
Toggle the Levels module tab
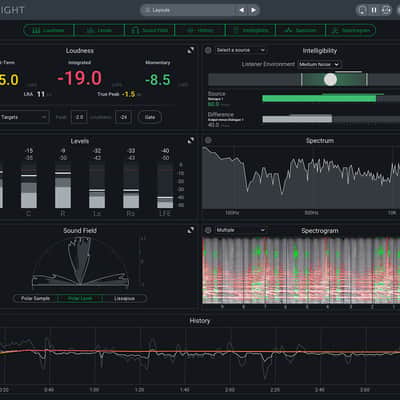click(99, 30)
